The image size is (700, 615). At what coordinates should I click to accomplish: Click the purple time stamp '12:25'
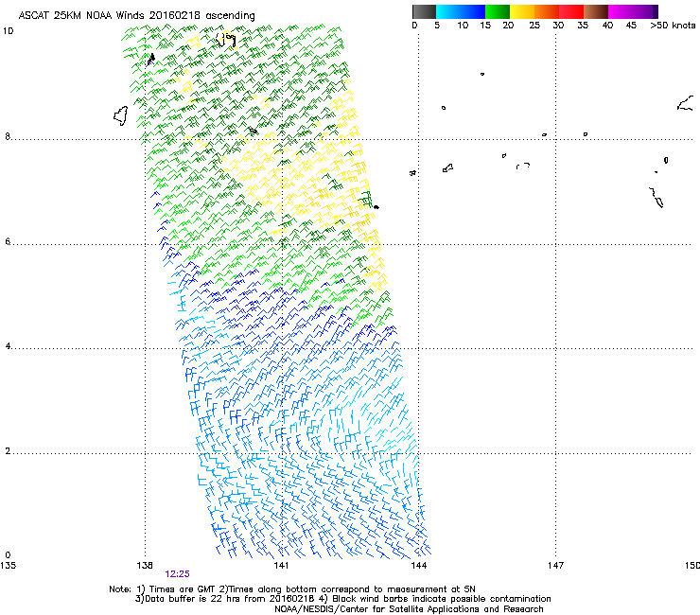click(x=177, y=574)
